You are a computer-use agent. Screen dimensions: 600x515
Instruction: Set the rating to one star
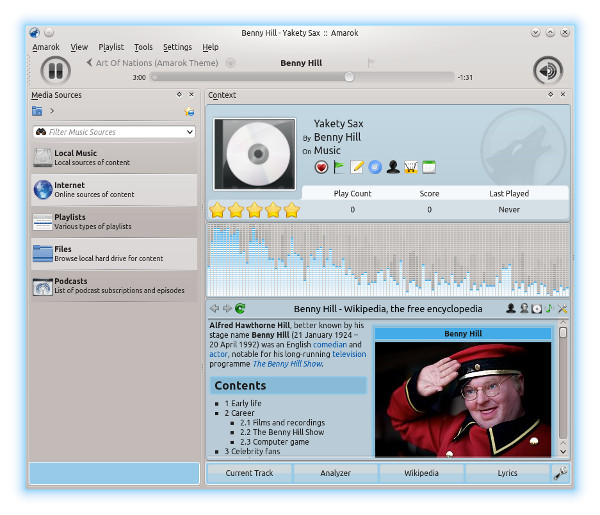coord(217,210)
